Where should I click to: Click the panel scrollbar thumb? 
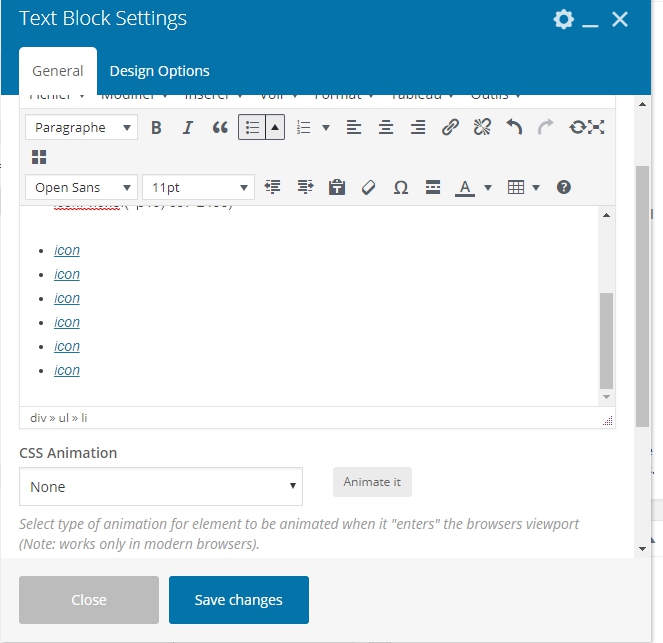pyautogui.click(x=642, y=296)
